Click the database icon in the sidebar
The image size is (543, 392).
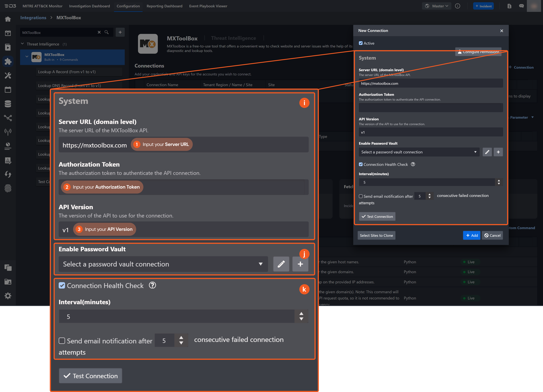8,104
